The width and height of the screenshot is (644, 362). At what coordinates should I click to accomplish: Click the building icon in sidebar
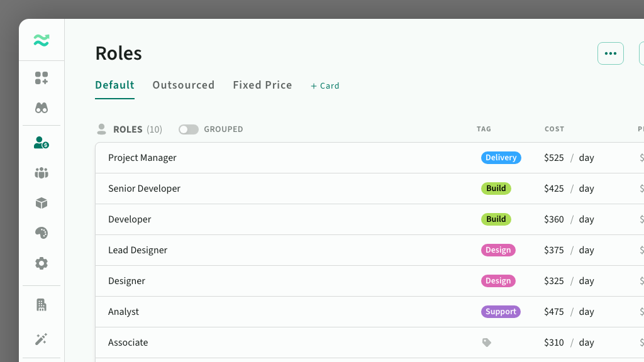pyautogui.click(x=42, y=305)
